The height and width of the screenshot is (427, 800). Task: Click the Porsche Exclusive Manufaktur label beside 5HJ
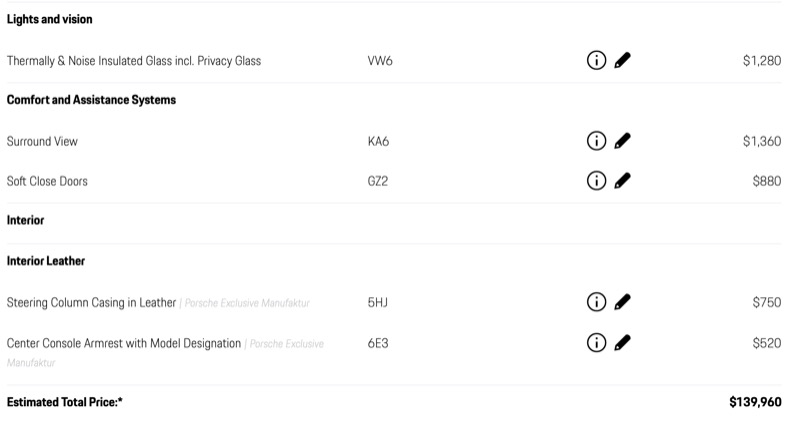click(247, 303)
